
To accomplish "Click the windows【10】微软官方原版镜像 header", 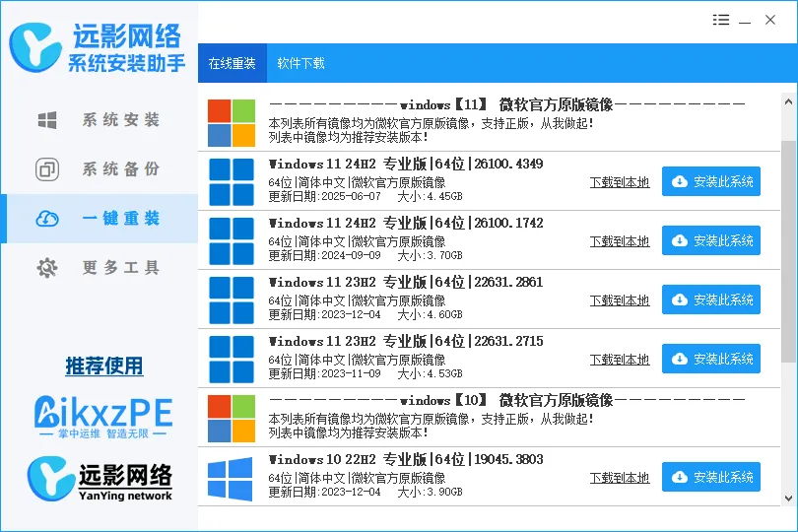I will [x=507, y=400].
